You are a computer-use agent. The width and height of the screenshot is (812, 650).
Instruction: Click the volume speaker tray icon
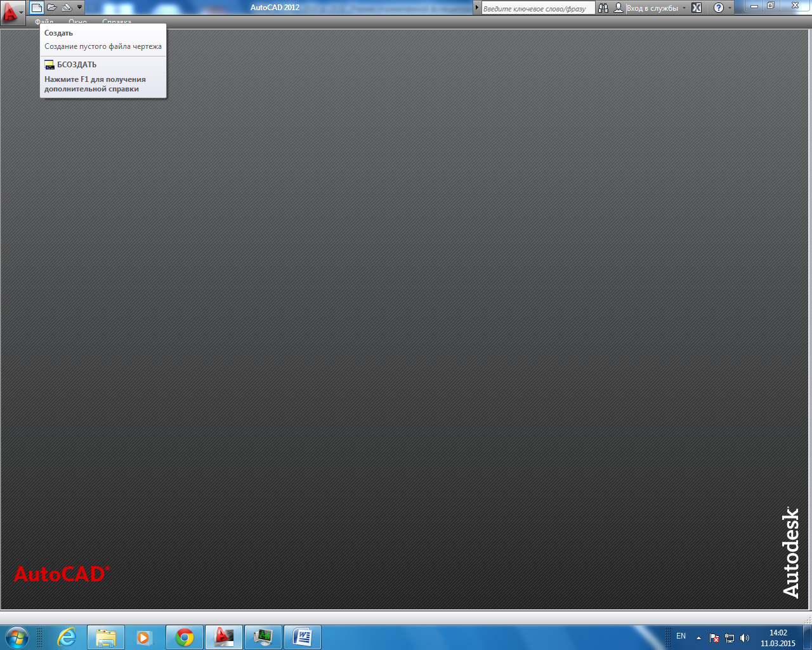[x=745, y=638]
